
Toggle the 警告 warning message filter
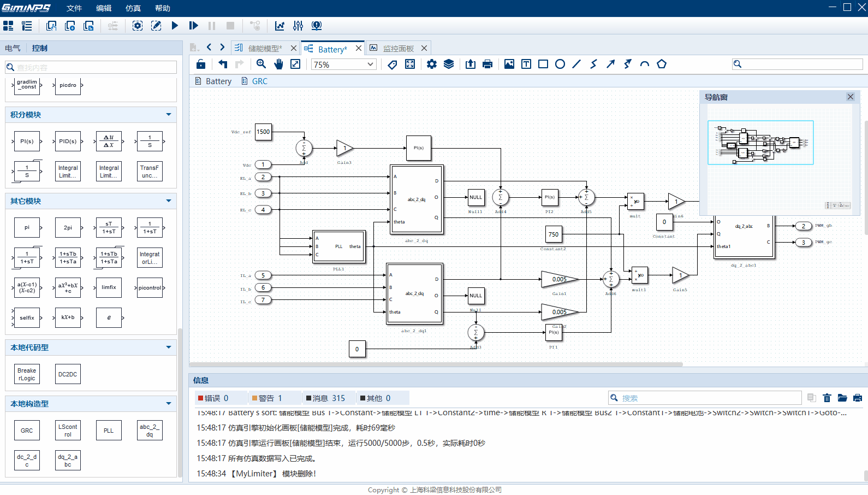266,398
